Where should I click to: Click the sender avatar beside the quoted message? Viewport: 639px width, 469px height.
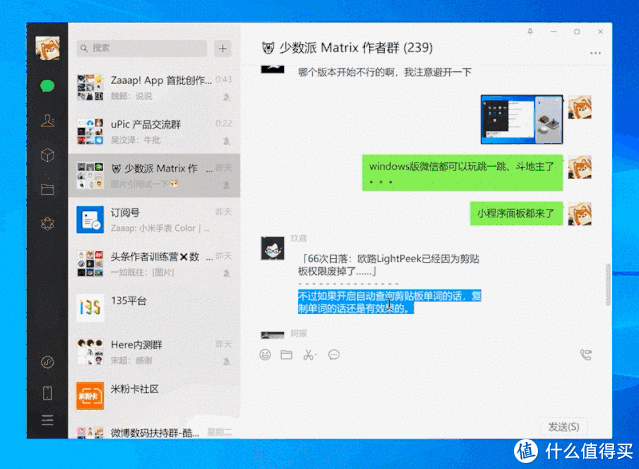tap(273, 248)
